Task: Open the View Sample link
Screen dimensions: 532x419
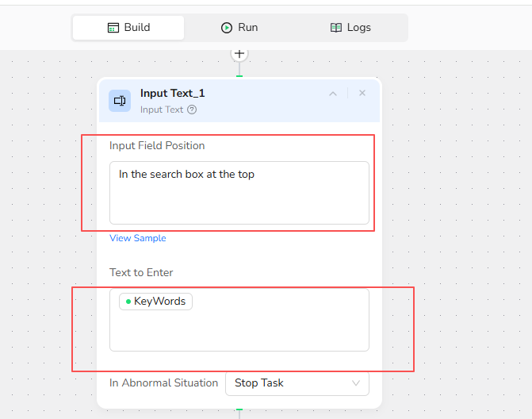Action: (138, 238)
